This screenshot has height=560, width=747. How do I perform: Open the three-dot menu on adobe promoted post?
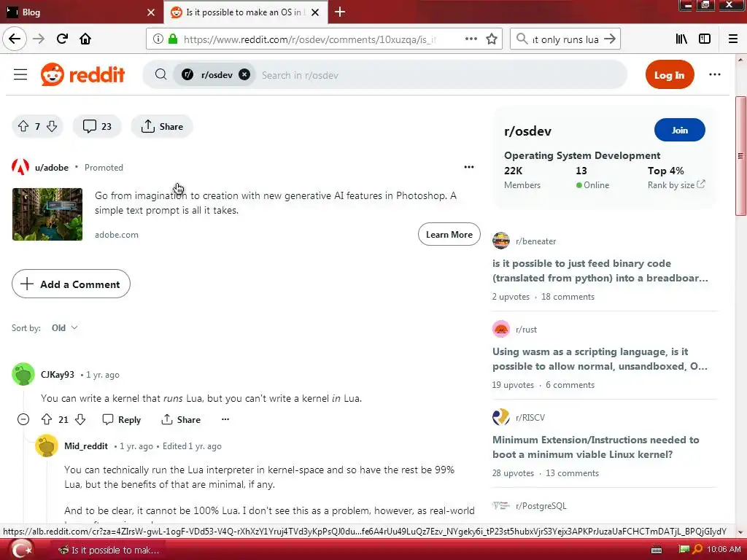click(469, 167)
